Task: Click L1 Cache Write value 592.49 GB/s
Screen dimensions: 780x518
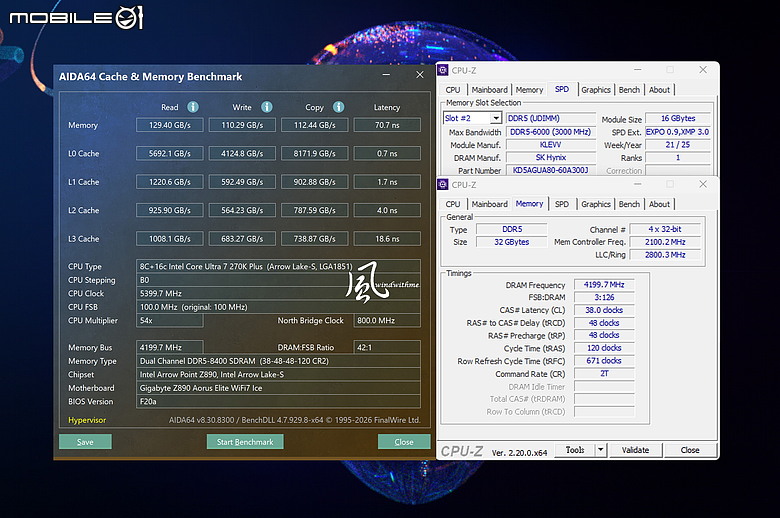Action: coord(242,182)
